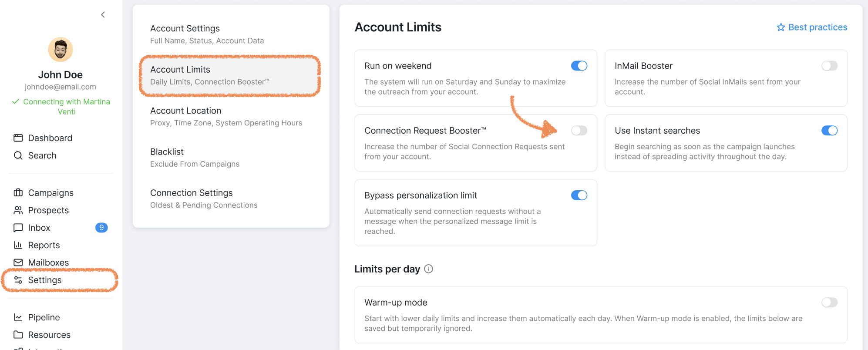This screenshot has width=868, height=350.
Task: Open Campaigns via briefcase icon
Action: coord(18,193)
